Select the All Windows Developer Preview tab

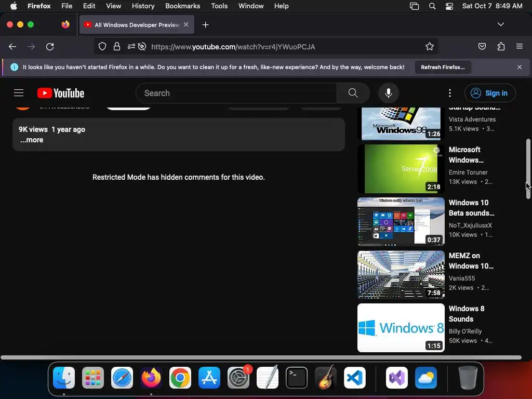click(x=137, y=25)
